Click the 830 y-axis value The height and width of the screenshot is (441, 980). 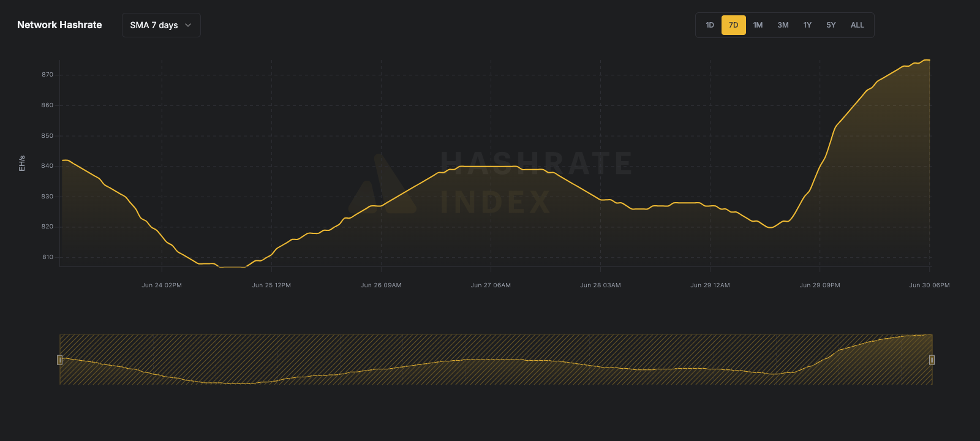[47, 197]
